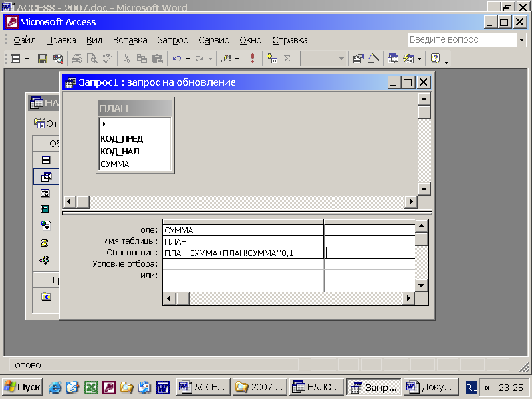Image resolution: width=532 pixels, height=399 pixels.
Task: Click the Введите вопрос help box
Action: pyautogui.click(x=462, y=40)
